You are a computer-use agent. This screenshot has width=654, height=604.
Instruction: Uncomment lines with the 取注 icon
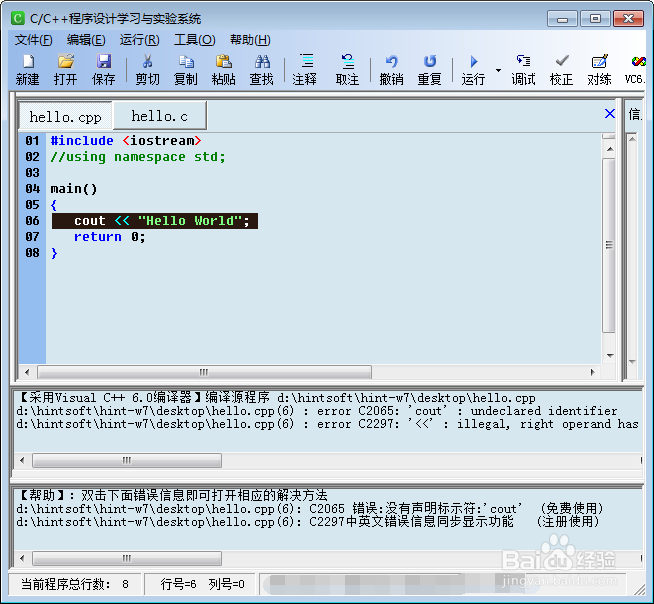347,70
